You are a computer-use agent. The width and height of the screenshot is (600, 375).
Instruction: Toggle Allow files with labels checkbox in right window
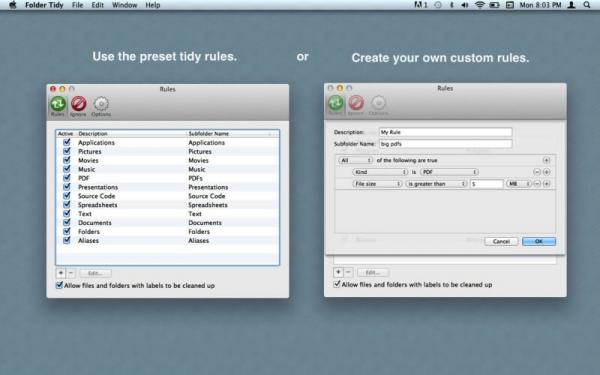[x=337, y=284]
